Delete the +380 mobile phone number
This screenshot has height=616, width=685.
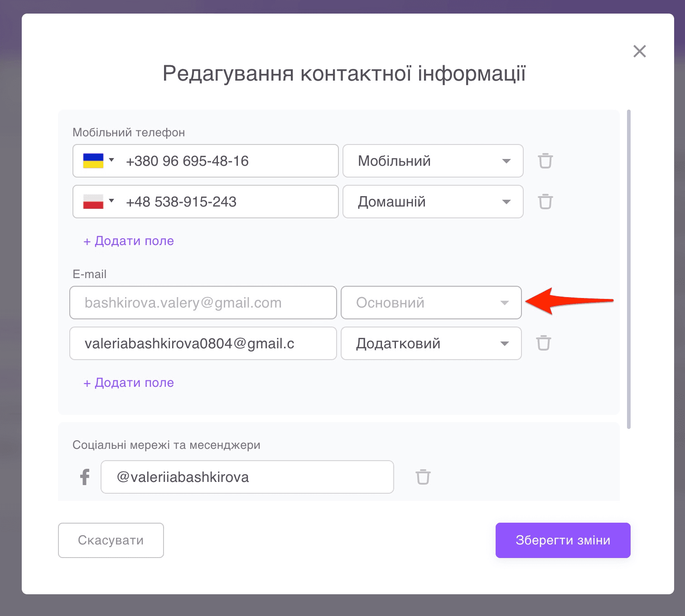coord(545,161)
